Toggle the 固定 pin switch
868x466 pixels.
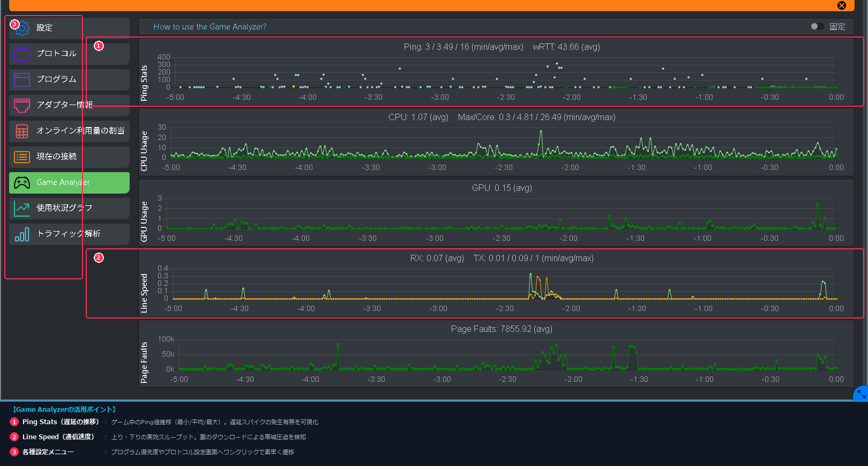[x=817, y=26]
